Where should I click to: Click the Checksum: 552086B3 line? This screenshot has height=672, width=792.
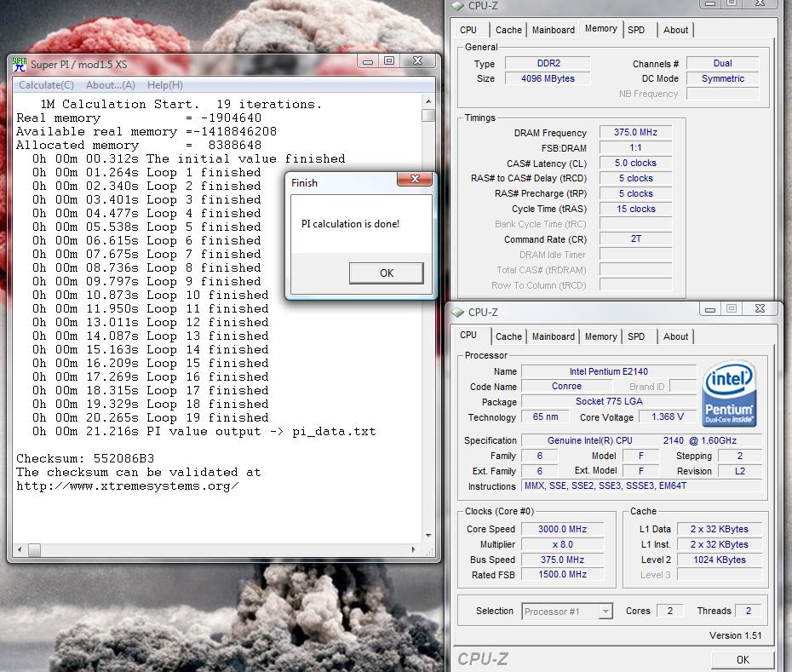click(x=85, y=458)
